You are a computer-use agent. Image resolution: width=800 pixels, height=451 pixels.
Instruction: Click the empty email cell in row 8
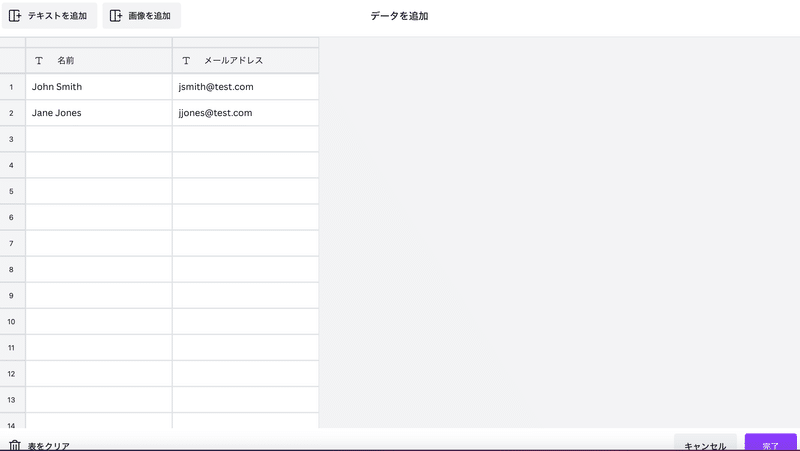pyautogui.click(x=246, y=269)
